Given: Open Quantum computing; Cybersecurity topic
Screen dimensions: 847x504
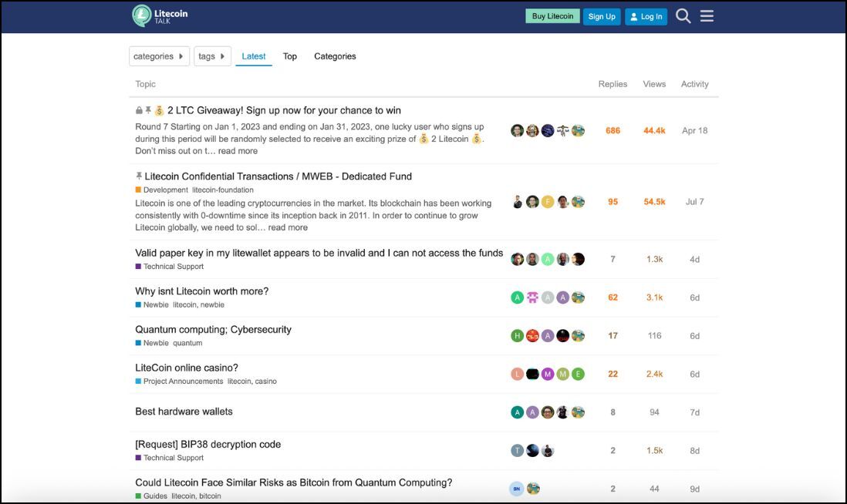Looking at the screenshot, I should pyautogui.click(x=213, y=330).
